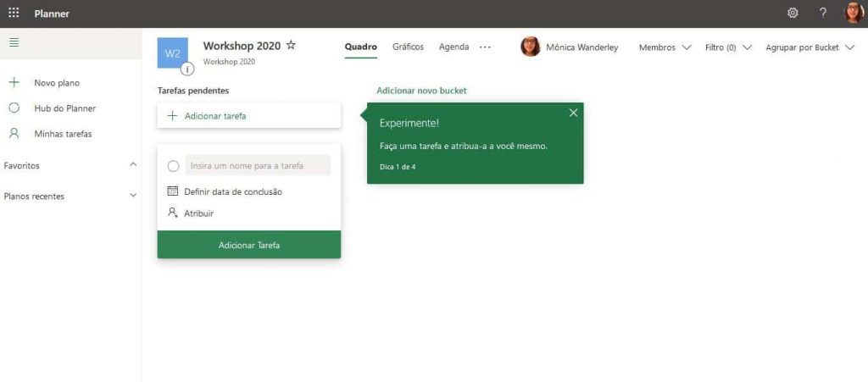This screenshot has width=868, height=382.
Task: Click the task name input field
Action: click(258, 166)
